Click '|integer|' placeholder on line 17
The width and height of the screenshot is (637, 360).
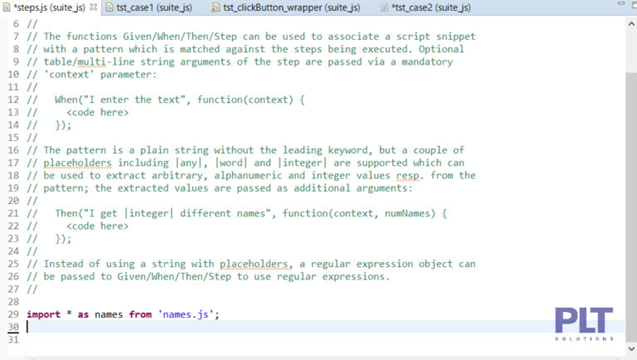tap(302, 163)
